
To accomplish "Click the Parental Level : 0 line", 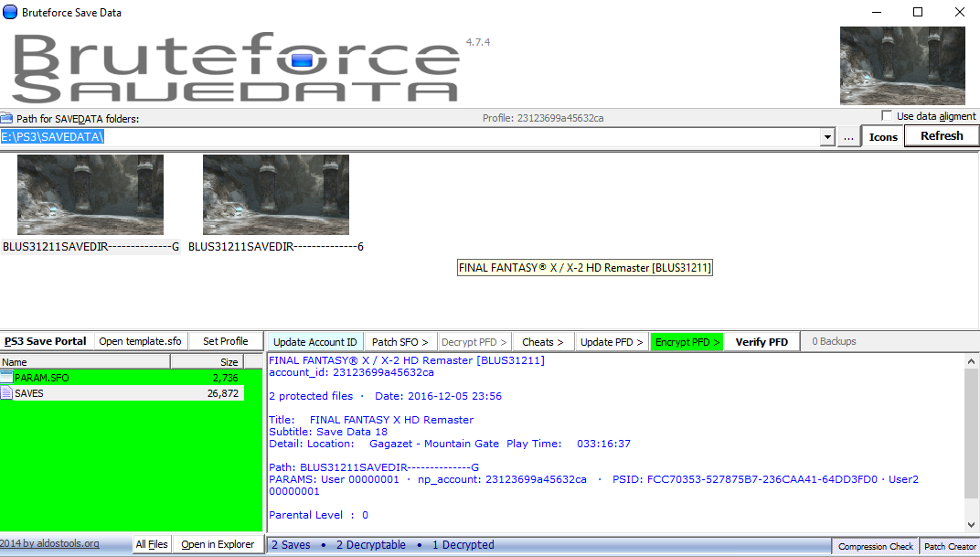I will (319, 515).
